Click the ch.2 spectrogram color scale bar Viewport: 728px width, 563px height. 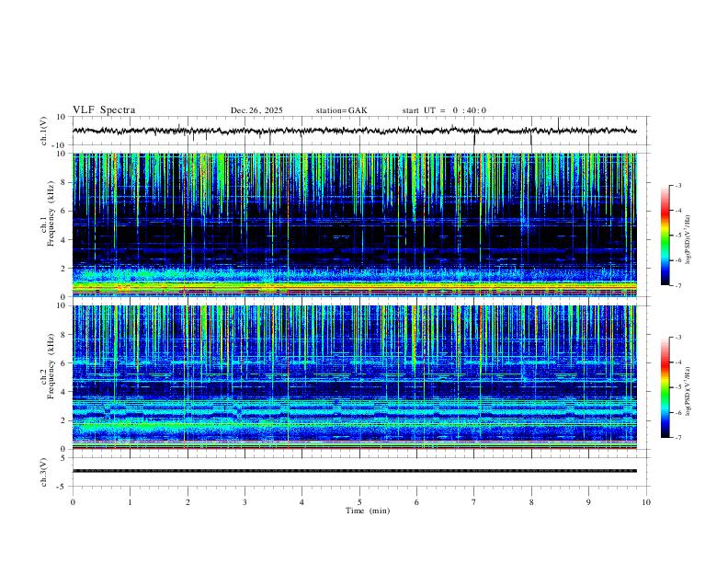(665, 387)
